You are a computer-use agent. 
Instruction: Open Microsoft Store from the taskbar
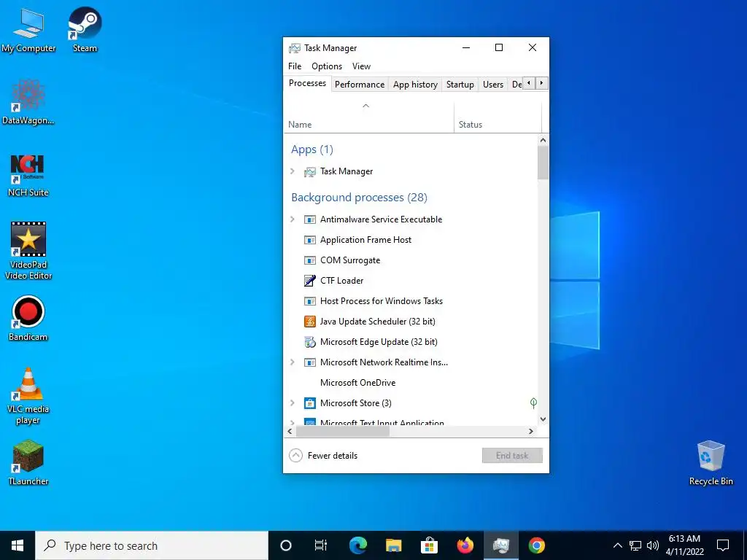click(429, 545)
